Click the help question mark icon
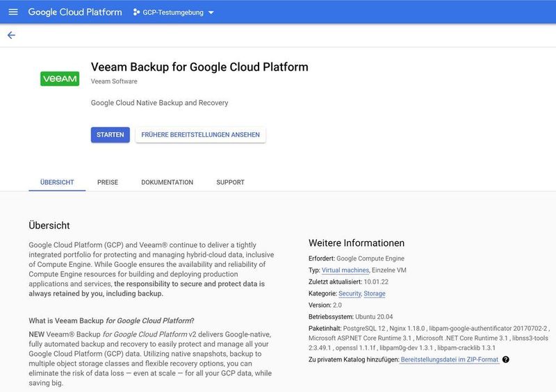Image resolution: width=556 pixels, height=392 pixels. click(x=506, y=359)
